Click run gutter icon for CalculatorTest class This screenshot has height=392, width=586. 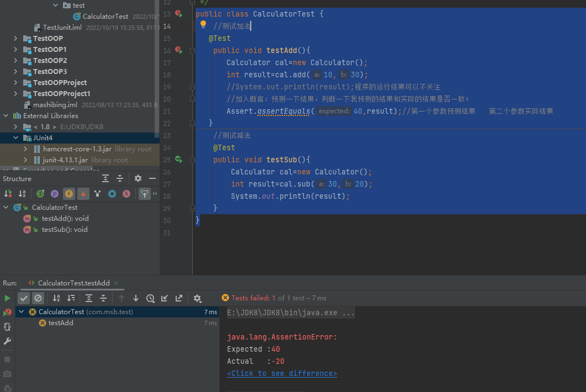pyautogui.click(x=178, y=14)
